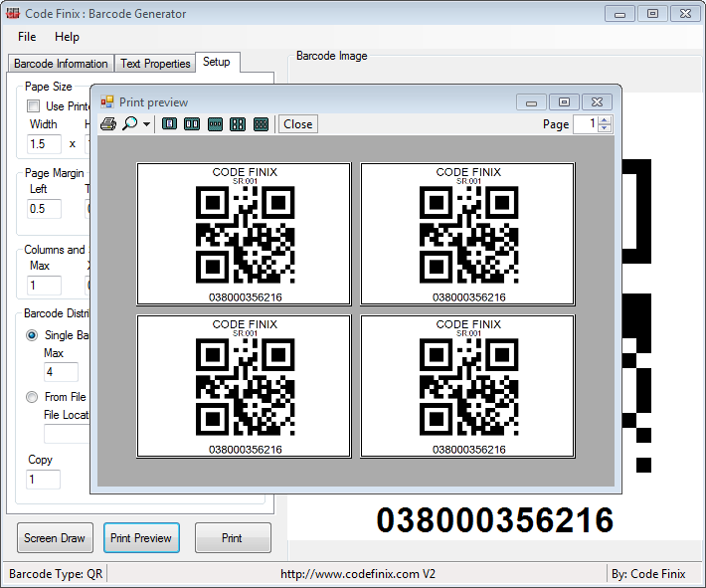Image resolution: width=706 pixels, height=588 pixels.
Task: Close the print preview with Close button
Action: pyautogui.click(x=298, y=124)
